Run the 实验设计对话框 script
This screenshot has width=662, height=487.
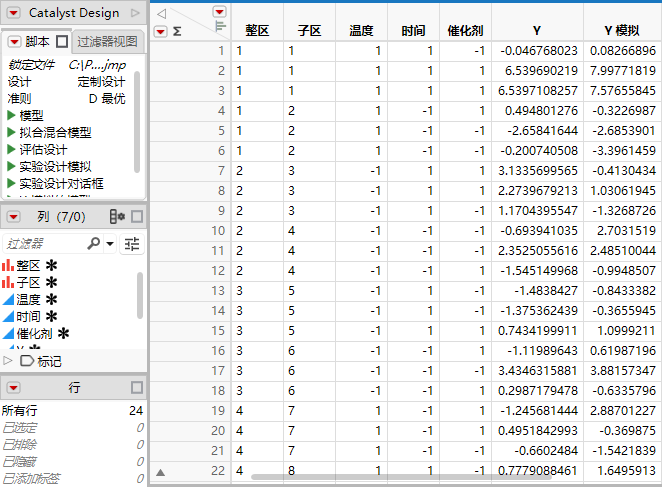[11, 183]
